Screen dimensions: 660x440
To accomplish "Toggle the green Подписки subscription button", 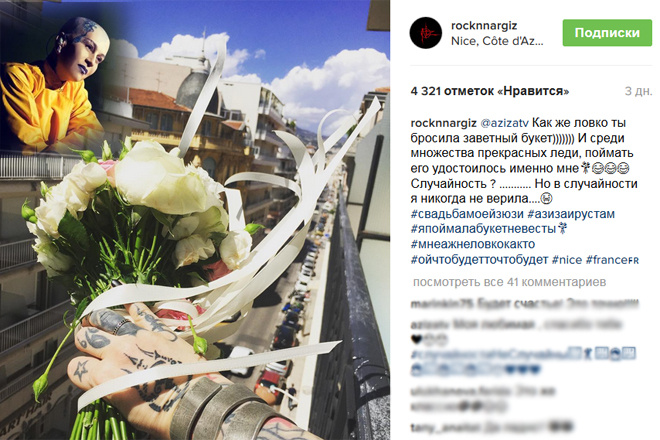I will (x=607, y=33).
